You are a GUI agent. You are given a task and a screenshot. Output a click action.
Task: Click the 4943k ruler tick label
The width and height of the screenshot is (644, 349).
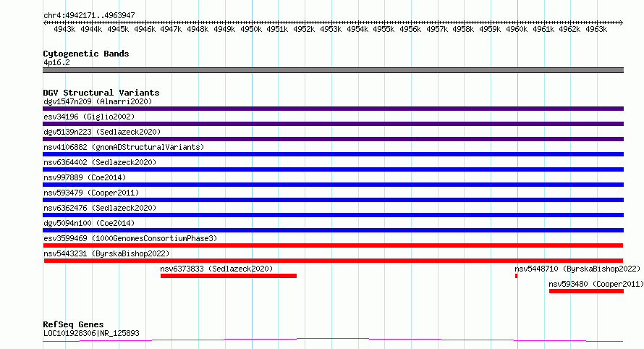point(64,29)
